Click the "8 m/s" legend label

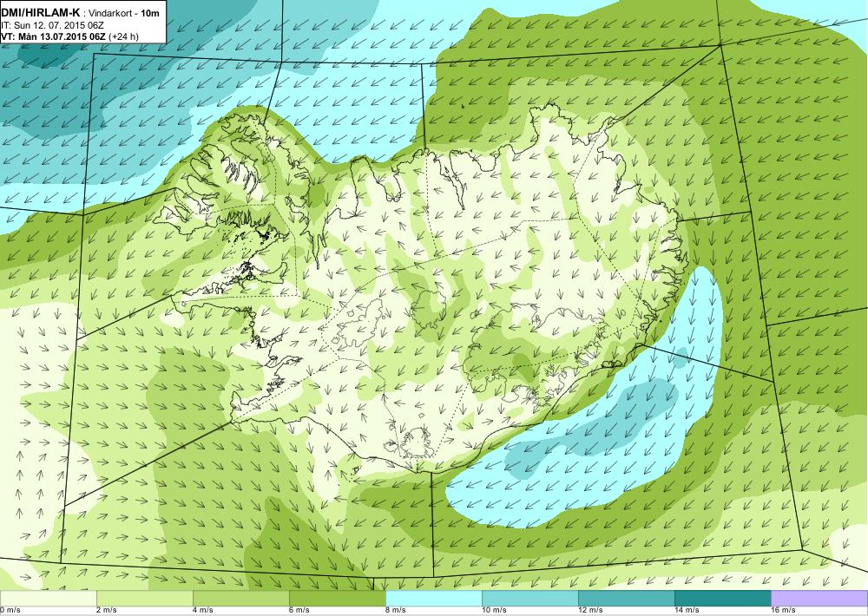[395, 611]
